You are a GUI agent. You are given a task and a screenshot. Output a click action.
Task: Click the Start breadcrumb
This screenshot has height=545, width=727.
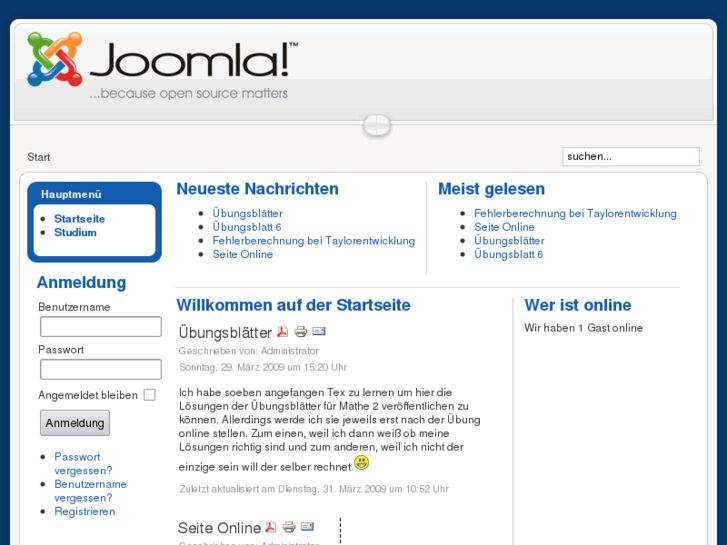coord(38,157)
